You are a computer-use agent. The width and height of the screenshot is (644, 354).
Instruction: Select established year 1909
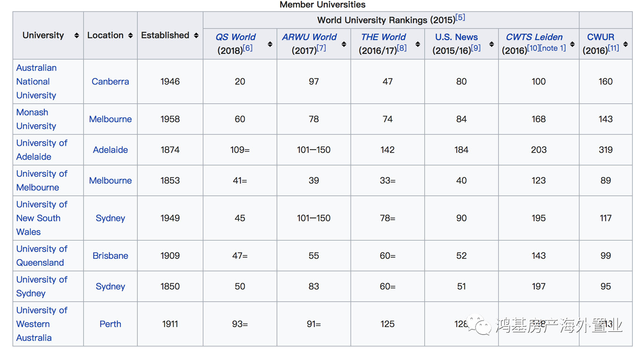[x=170, y=256]
